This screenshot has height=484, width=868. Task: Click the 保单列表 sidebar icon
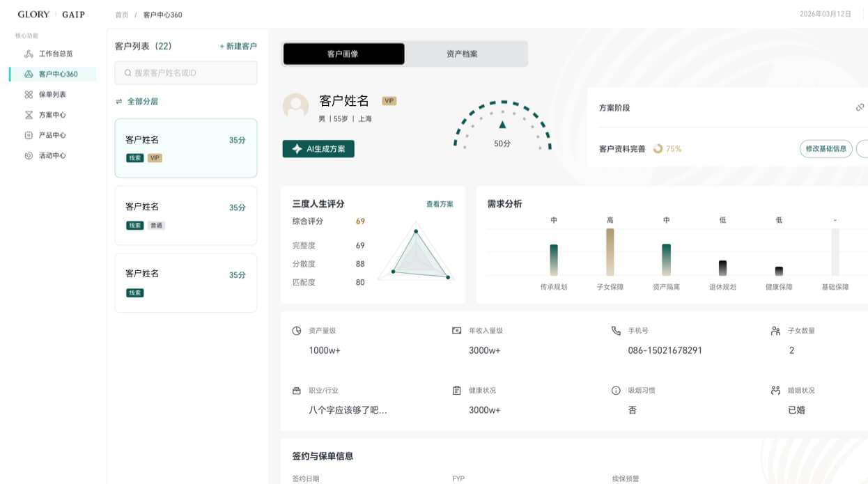coord(29,94)
